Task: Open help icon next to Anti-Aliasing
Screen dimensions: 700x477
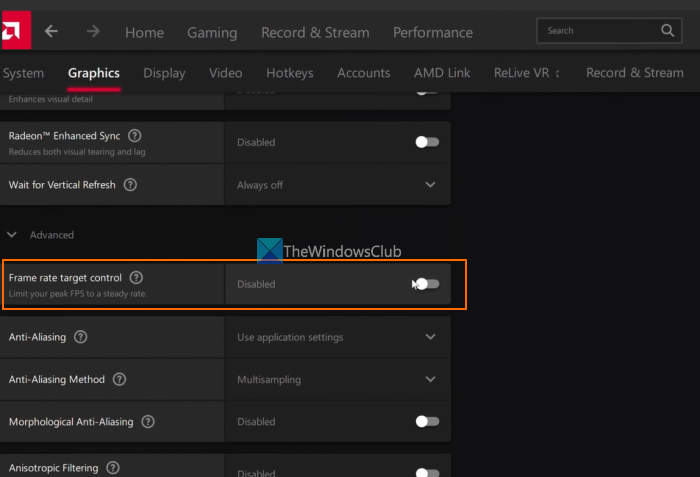Action: [x=80, y=337]
